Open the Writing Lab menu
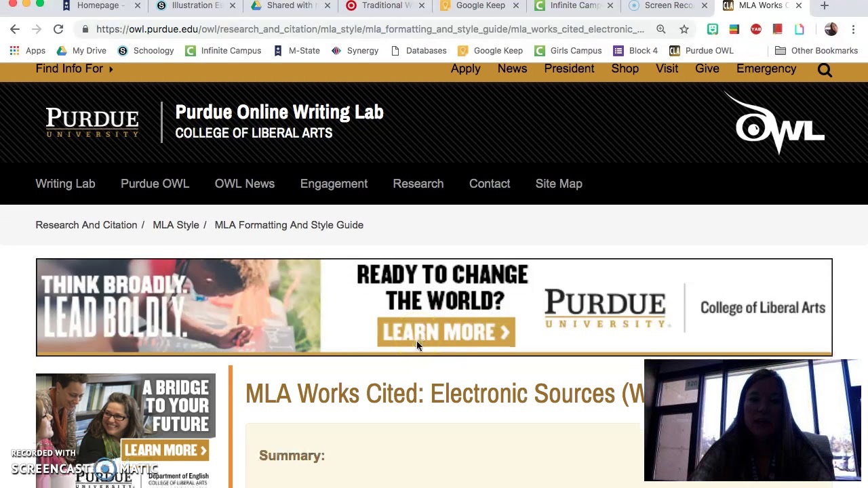 (x=65, y=184)
